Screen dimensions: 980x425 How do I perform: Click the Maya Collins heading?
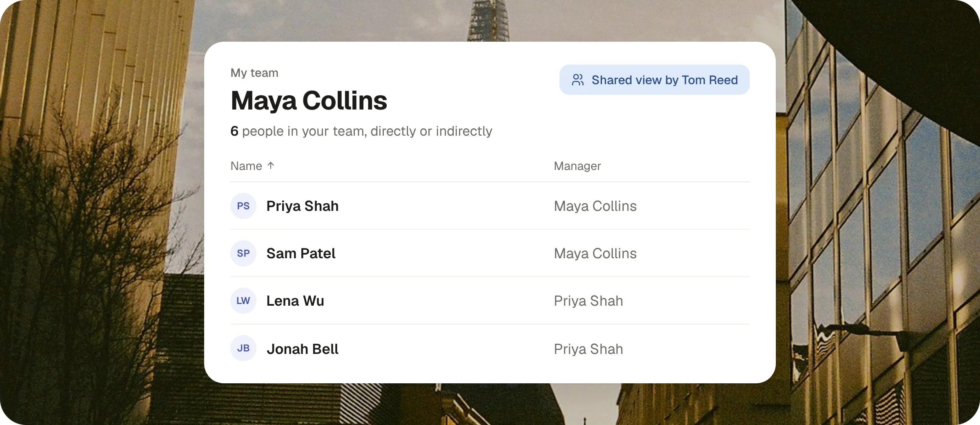[x=309, y=101]
